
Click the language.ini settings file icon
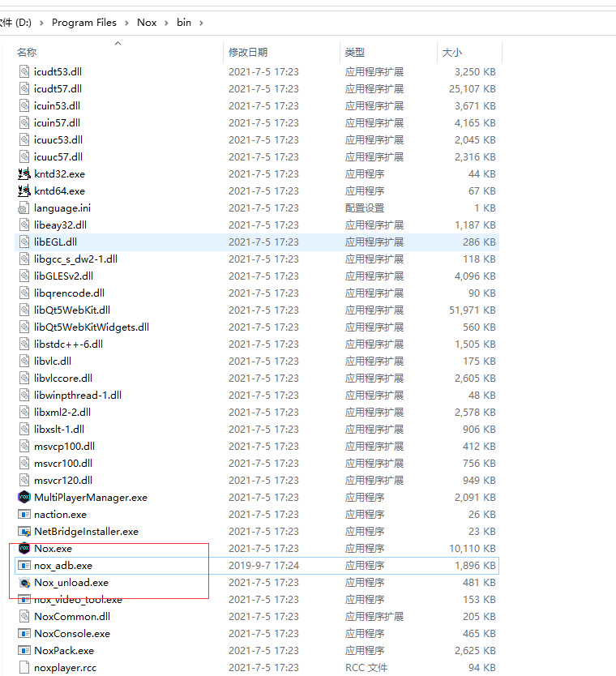24,208
